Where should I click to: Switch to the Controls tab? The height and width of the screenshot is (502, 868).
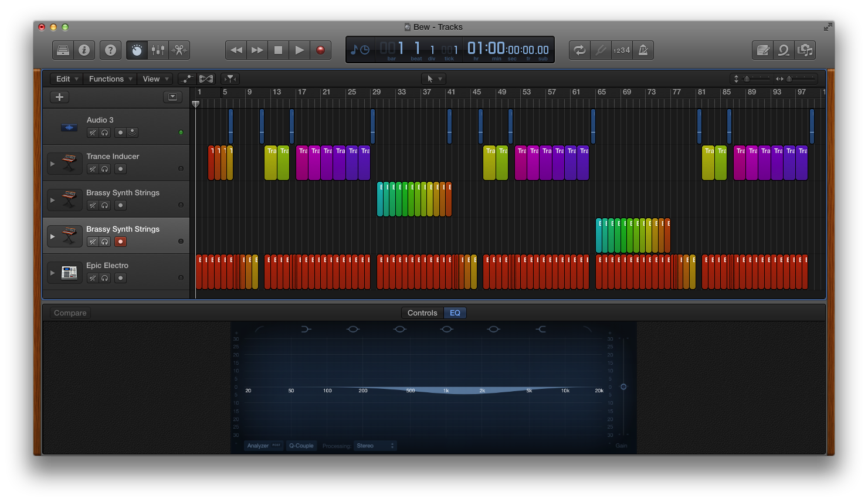pyautogui.click(x=422, y=313)
